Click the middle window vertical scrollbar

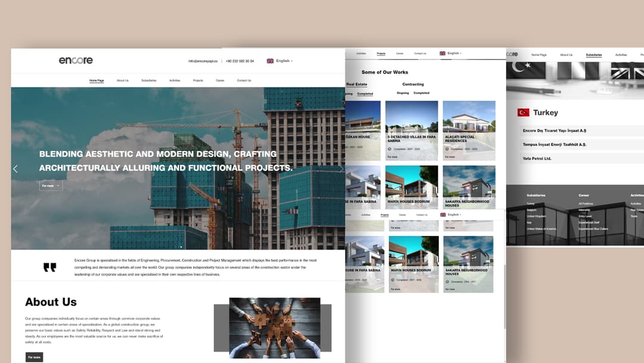pyautogui.click(x=505, y=296)
